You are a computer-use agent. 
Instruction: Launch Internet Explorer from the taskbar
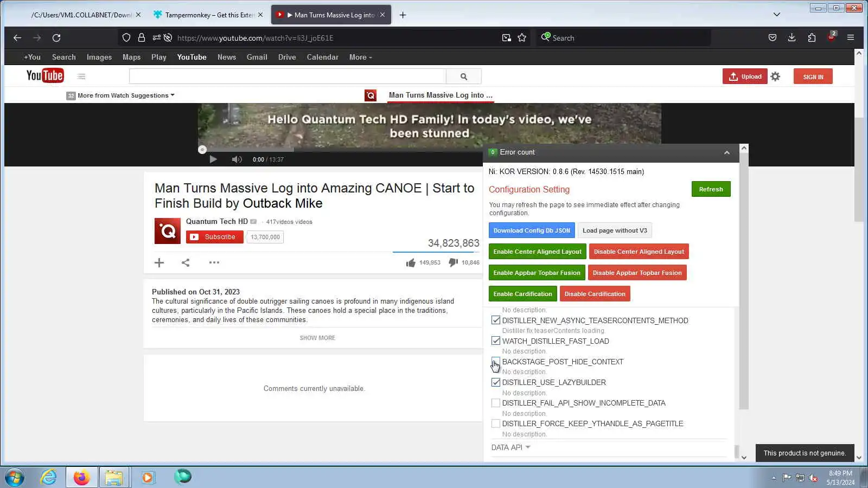click(49, 477)
